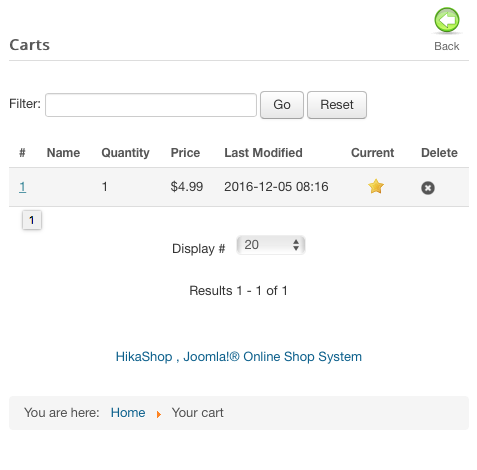Click the Back label text
477x470 pixels.
(x=447, y=46)
